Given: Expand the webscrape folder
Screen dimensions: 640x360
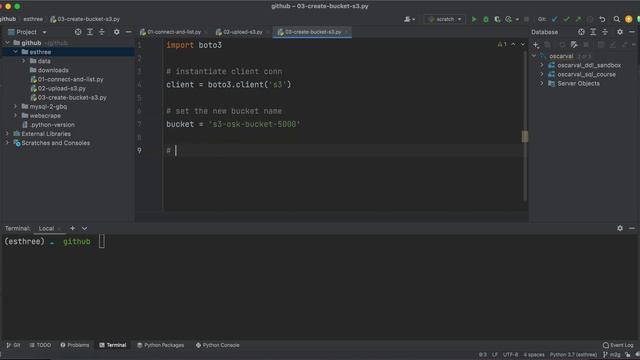Looking at the screenshot, I should [x=15, y=116].
